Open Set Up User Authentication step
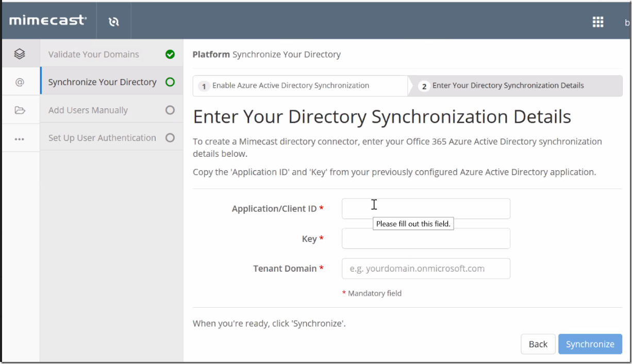Viewport: 632px width, 364px height. click(111, 138)
